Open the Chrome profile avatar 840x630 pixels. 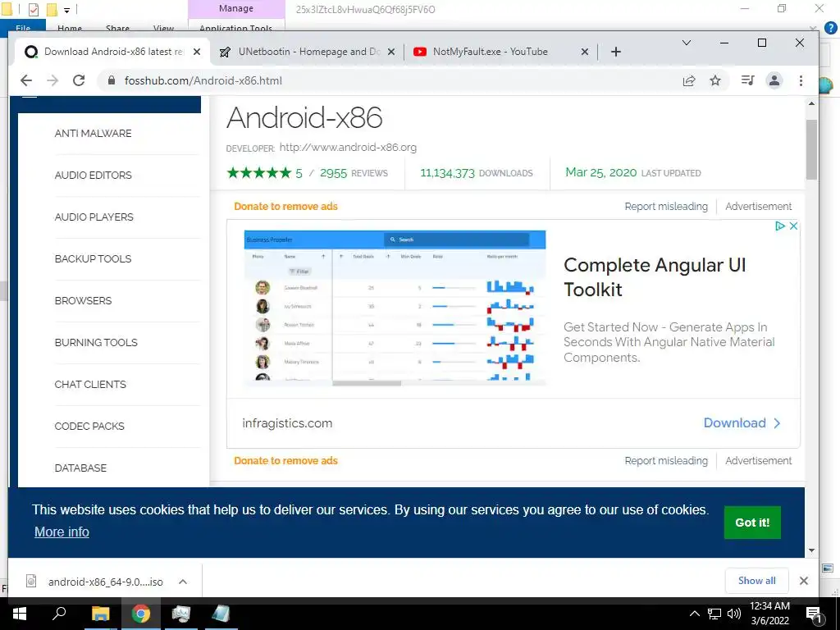(774, 80)
